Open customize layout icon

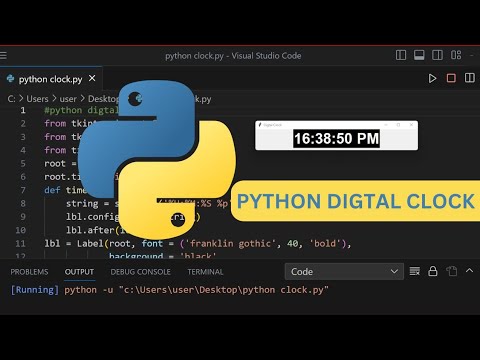click(456, 55)
